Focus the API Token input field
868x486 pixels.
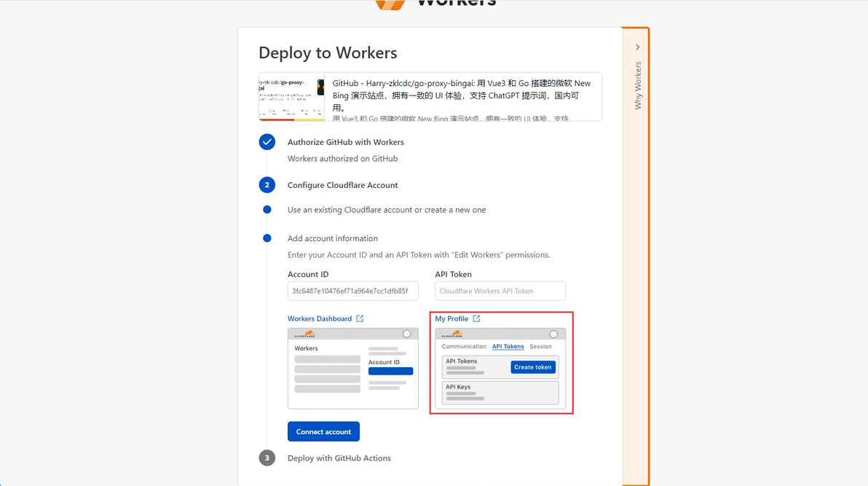[x=500, y=291]
